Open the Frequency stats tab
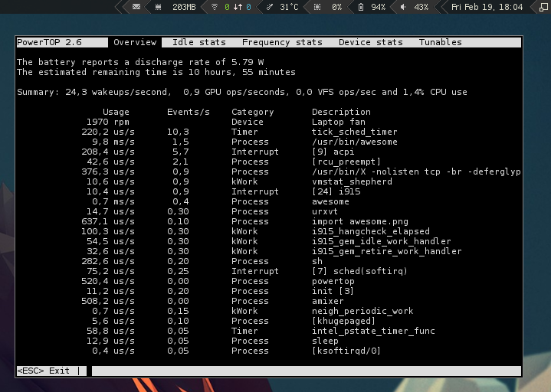 click(x=282, y=42)
